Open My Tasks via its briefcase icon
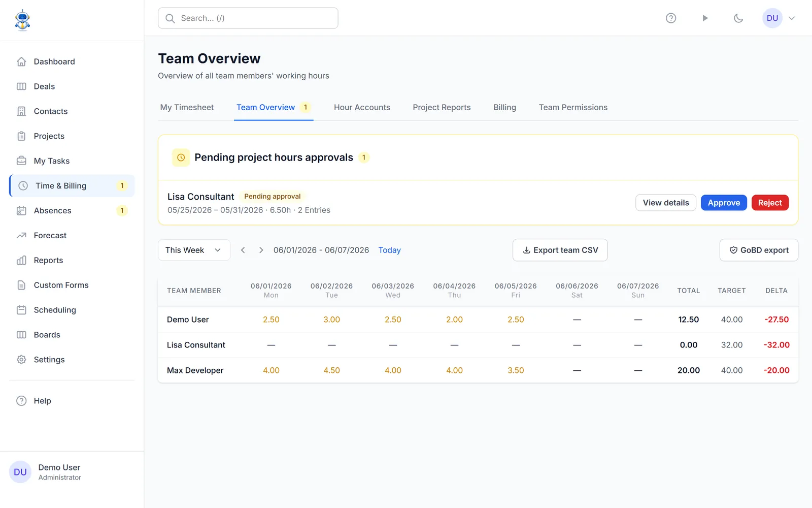The image size is (812, 508). [x=21, y=161]
